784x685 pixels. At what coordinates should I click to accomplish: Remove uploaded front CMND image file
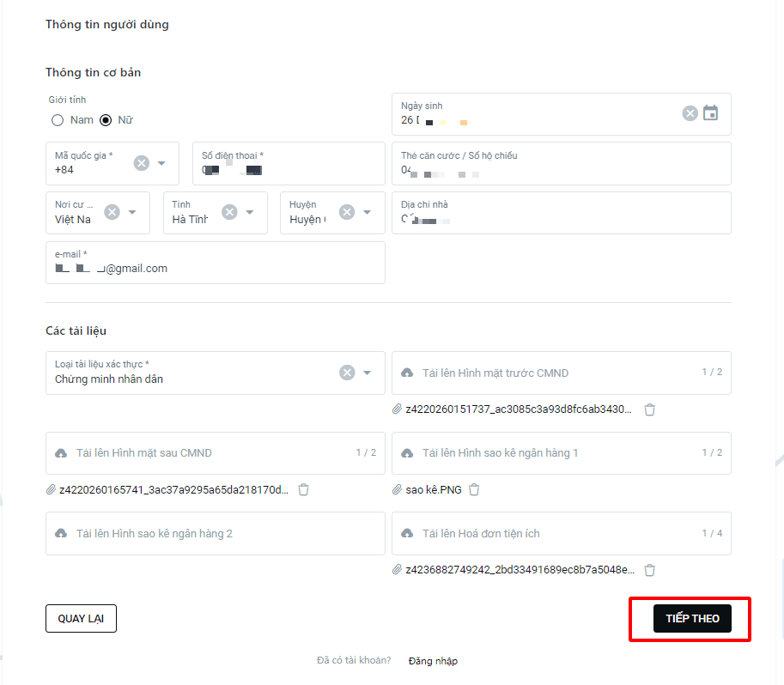[x=649, y=409]
